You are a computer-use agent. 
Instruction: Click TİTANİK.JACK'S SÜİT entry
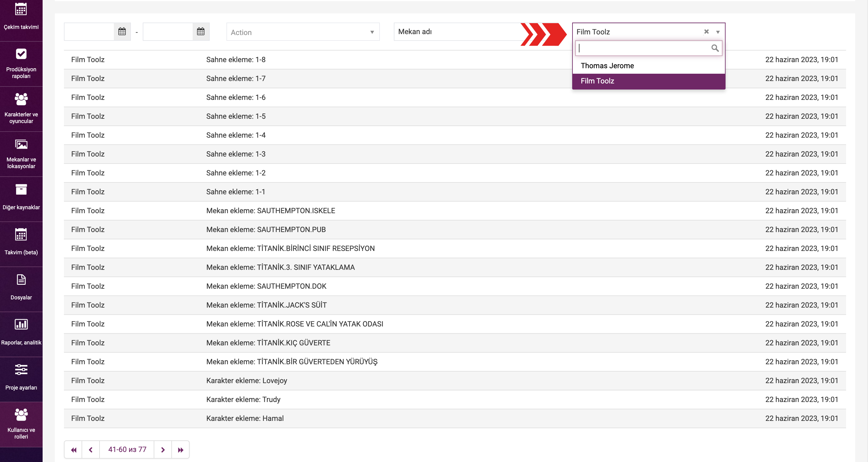(267, 305)
